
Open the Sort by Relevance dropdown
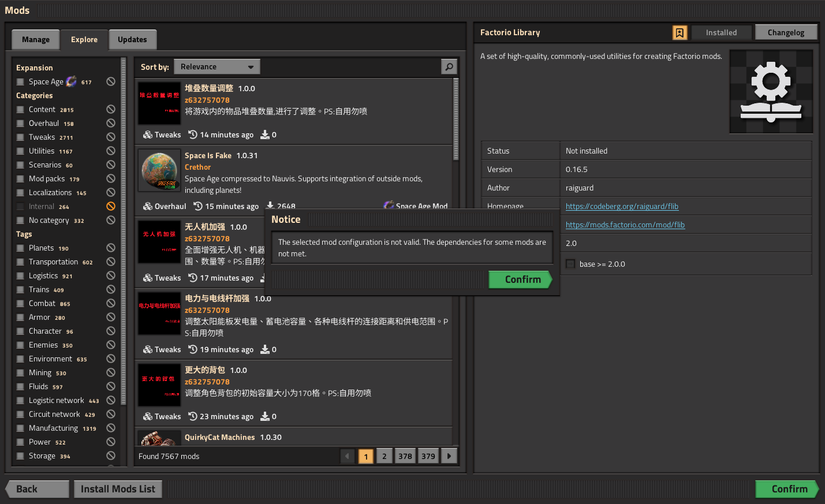pos(216,66)
